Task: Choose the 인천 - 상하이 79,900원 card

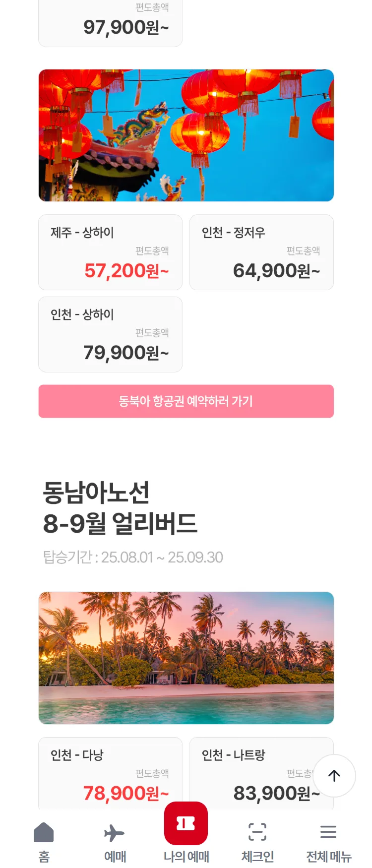Action: click(x=110, y=334)
